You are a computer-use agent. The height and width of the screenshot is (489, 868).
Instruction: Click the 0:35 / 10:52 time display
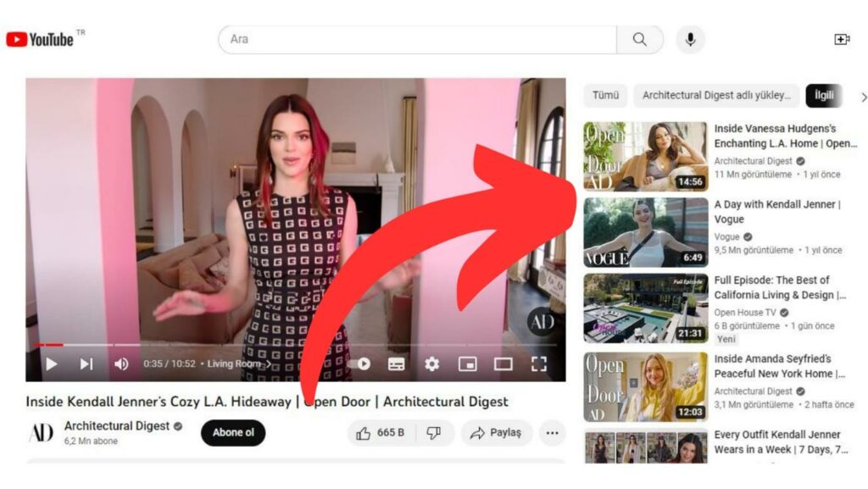[170, 364]
